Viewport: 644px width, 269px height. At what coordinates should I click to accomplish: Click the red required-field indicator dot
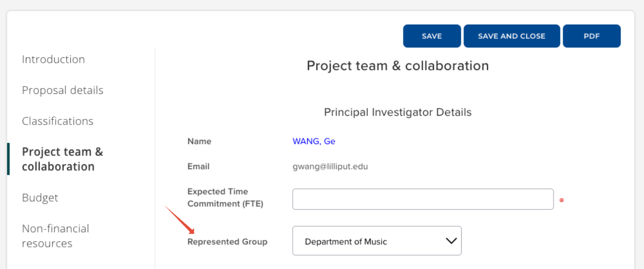click(x=561, y=200)
